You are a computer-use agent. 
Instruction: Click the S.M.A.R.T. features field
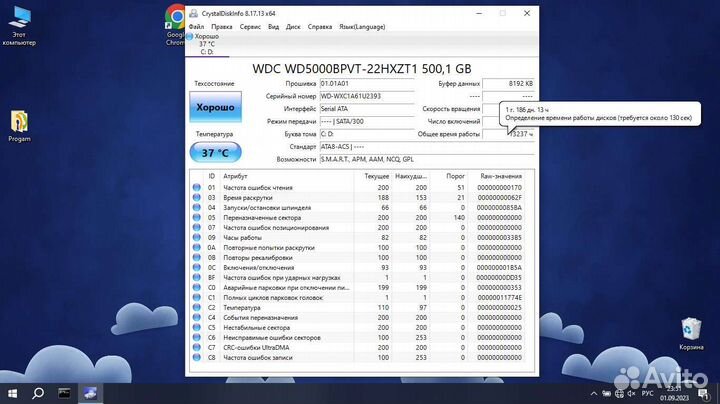tap(427, 159)
